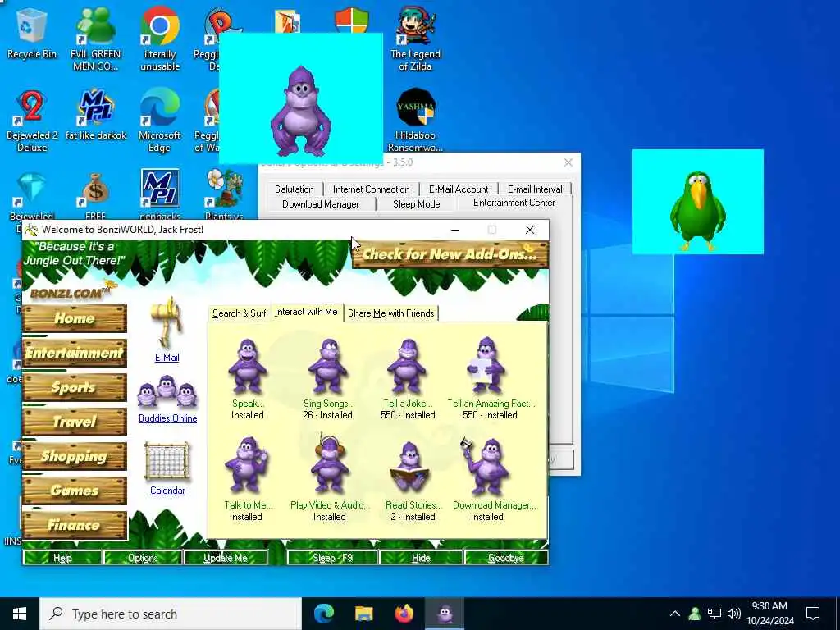Click the green Peedy parrot character
This screenshot has width=840, height=630.
[x=697, y=211]
